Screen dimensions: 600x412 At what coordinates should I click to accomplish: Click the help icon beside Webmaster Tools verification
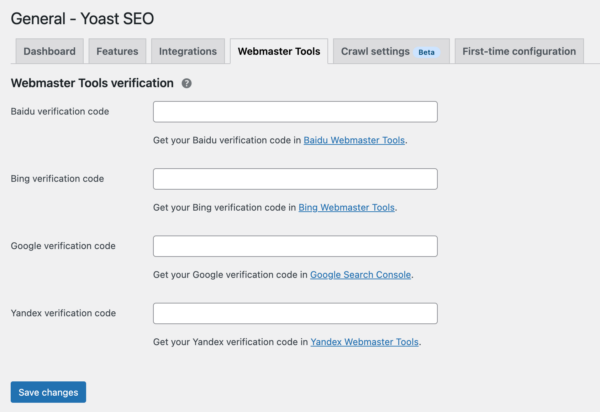coord(186,83)
